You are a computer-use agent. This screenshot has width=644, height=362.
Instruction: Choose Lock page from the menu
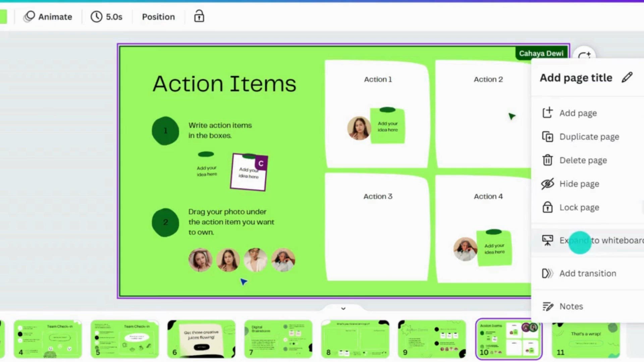(588, 207)
